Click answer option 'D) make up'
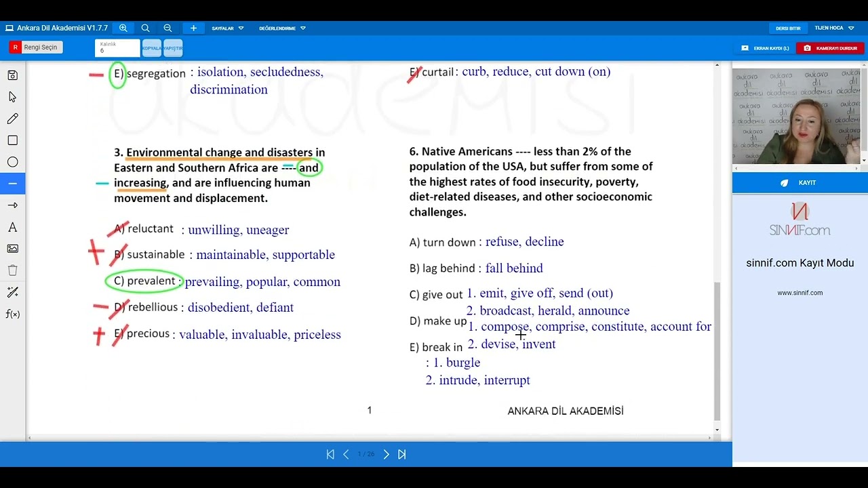868x488 pixels. [438, 321]
